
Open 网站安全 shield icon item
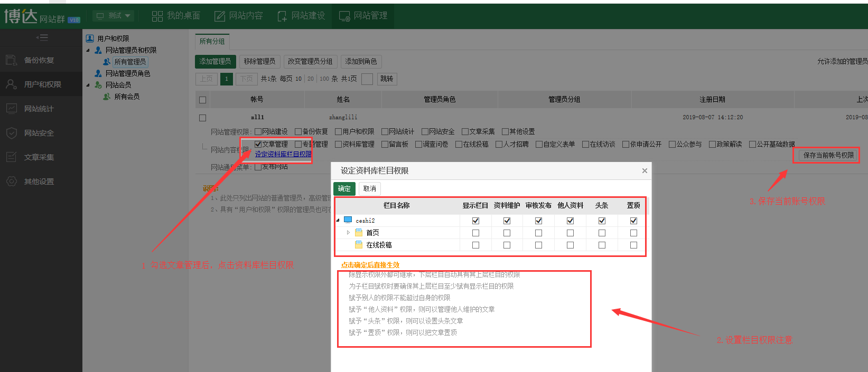(39, 133)
